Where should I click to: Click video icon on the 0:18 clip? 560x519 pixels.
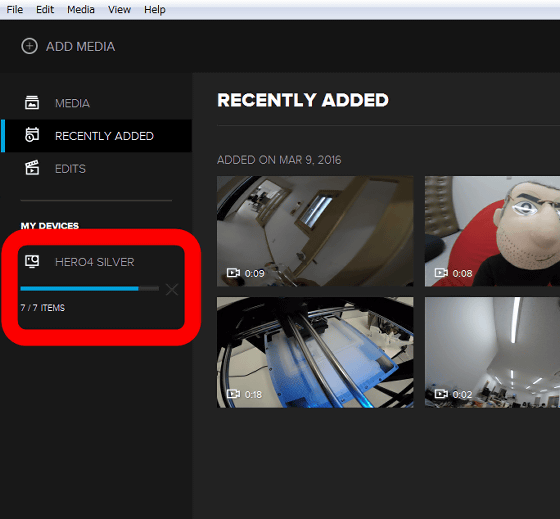pyautogui.click(x=233, y=394)
